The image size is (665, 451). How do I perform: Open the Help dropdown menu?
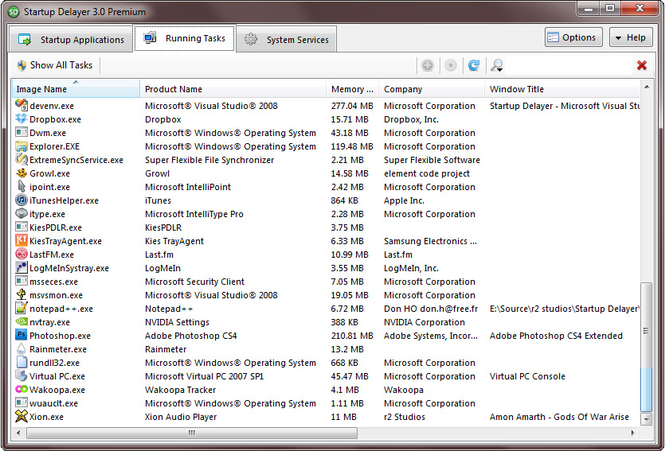pyautogui.click(x=630, y=37)
